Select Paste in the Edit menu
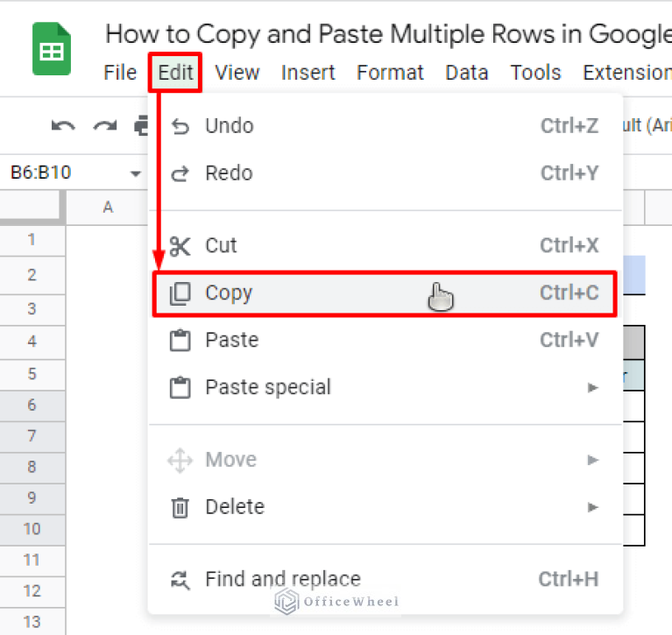The width and height of the screenshot is (672, 635). [x=386, y=340]
